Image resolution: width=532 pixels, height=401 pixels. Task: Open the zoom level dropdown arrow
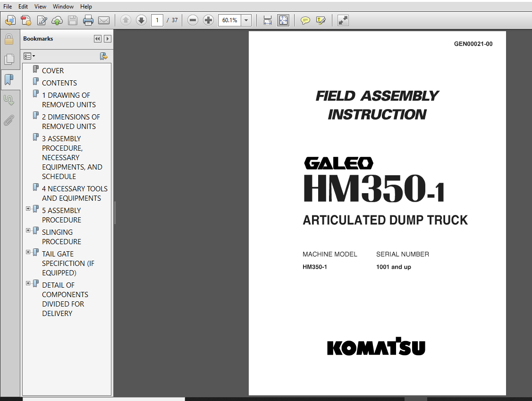(246, 20)
